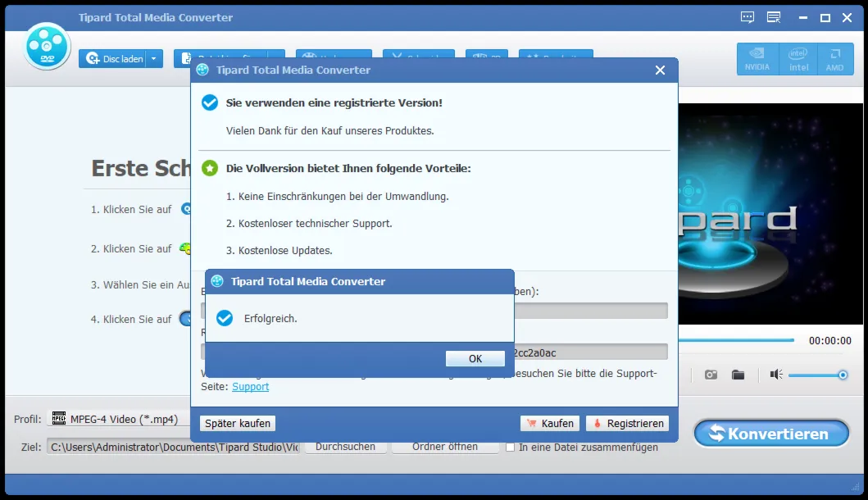The height and width of the screenshot is (500, 868).
Task: Click the playback progress bar
Action: (x=736, y=340)
